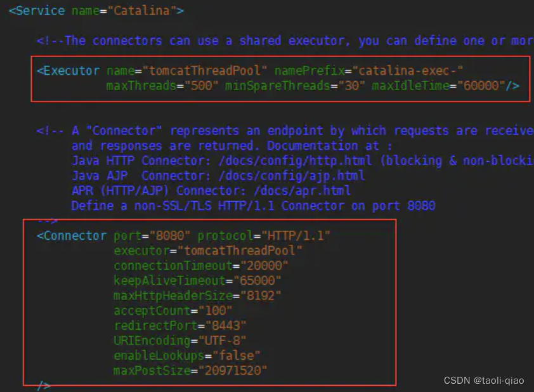The height and width of the screenshot is (392, 534).
Task: Click the "Define a non-SSL/TLS HTTP/1.1 Connector" line
Action: pyautogui.click(x=253, y=206)
